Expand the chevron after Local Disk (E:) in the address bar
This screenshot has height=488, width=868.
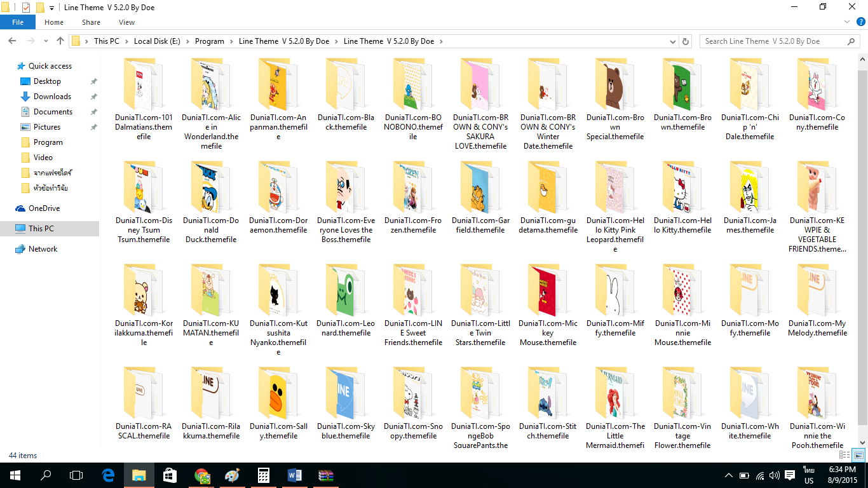point(187,41)
